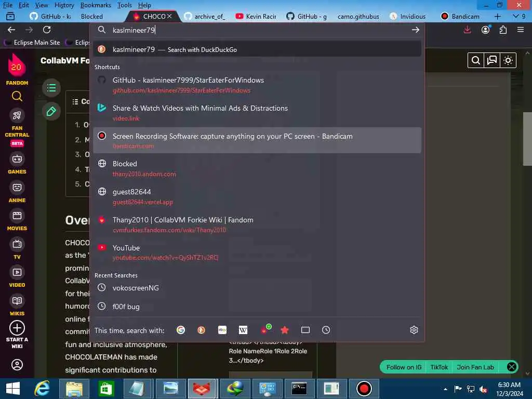This screenshot has height=399, width=532.
Task: Open Games in Fandom sidebar
Action: point(17,164)
